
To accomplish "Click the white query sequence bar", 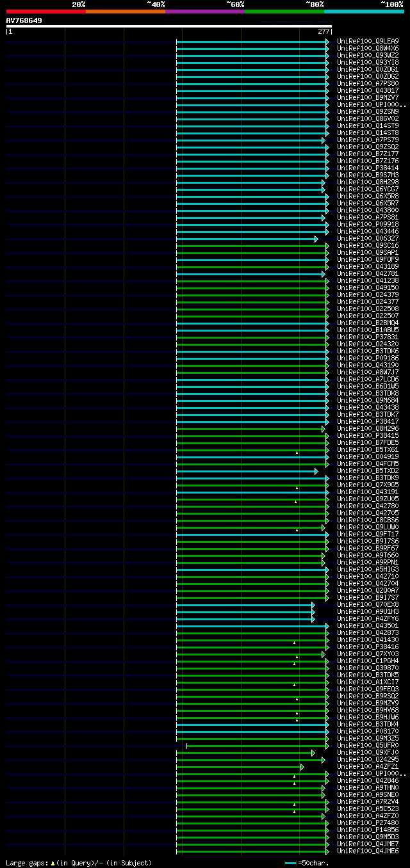I will pos(169,26).
